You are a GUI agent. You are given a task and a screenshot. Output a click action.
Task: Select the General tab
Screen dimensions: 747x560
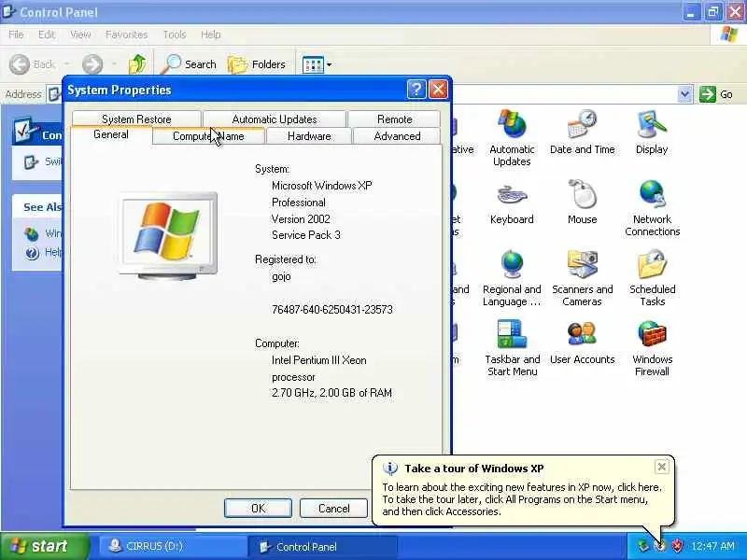(111, 134)
